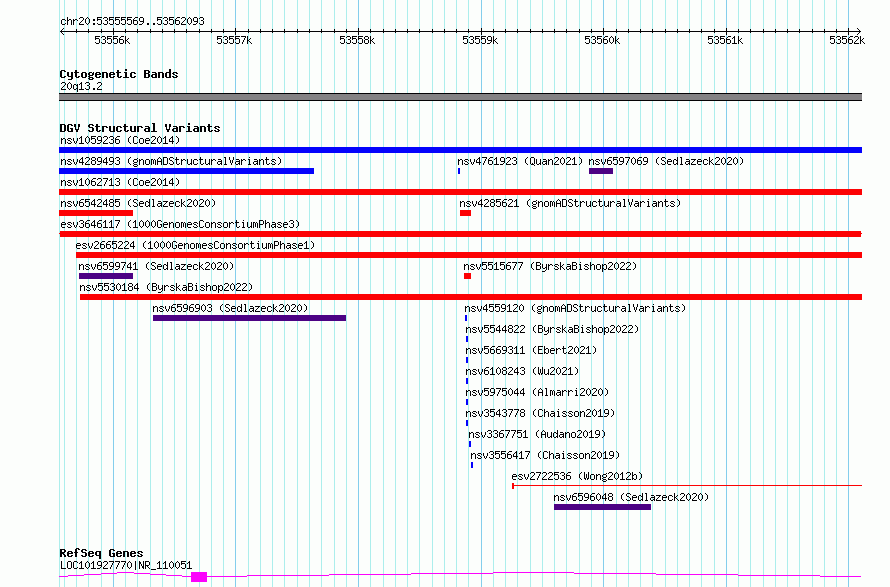Open the nsv5530184 (ByrskaBishop2022) label
Viewport: 890px width, 587px height.
click(166, 287)
